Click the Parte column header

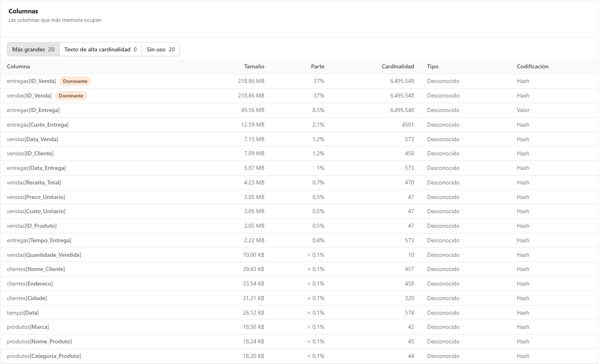point(317,66)
